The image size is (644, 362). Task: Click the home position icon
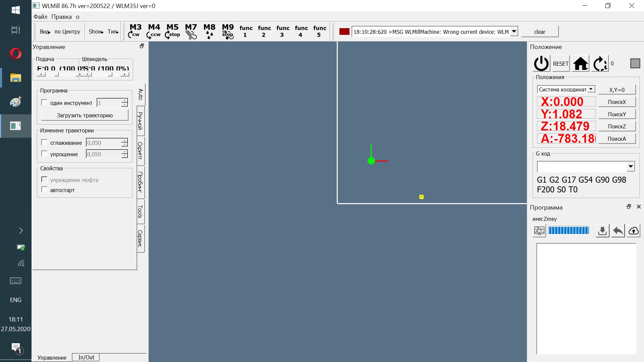(x=581, y=64)
